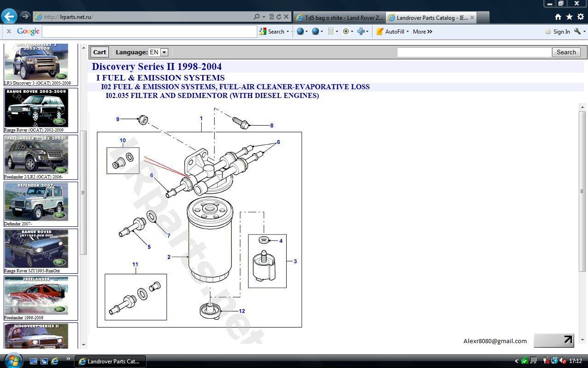
Task: Launch Internet Explorer from quick launch
Action: tap(55, 361)
